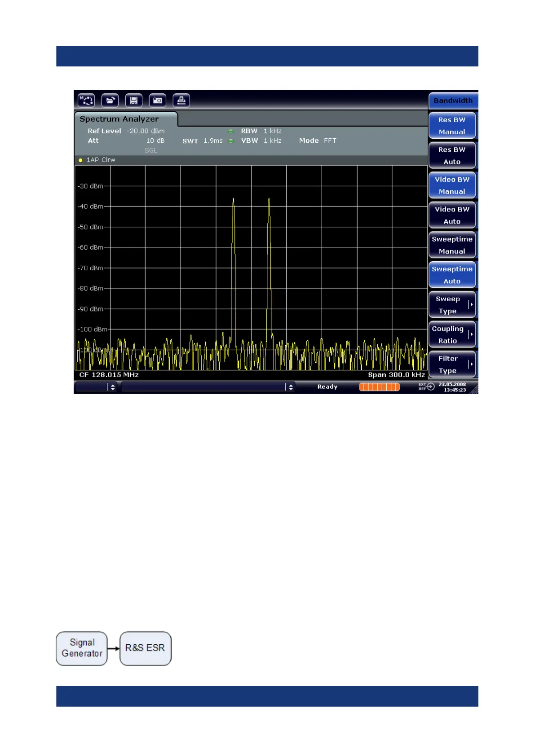Take a screenshot with the camera icon
The height and width of the screenshot is (756, 535).
(x=158, y=100)
